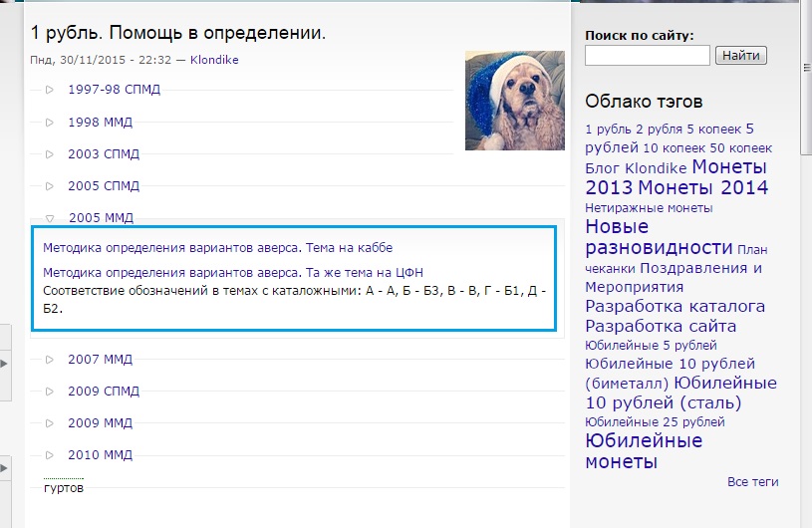812x528 pixels.
Task: Click the triangle icon beside 2009 СПМД
Action: (50, 392)
